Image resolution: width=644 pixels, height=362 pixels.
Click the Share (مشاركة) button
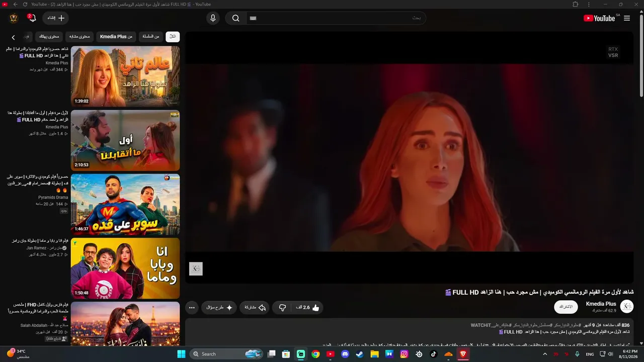tap(255, 308)
